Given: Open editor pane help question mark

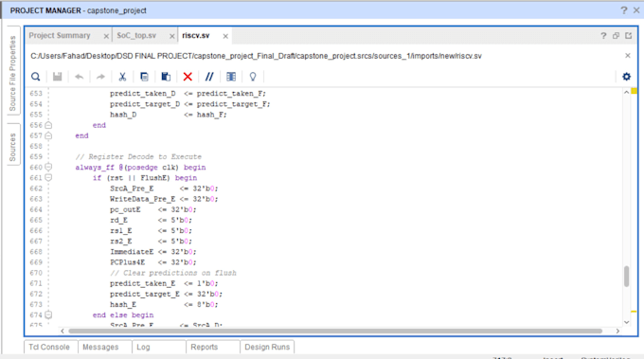Looking at the screenshot, I should pyautogui.click(x=603, y=36).
